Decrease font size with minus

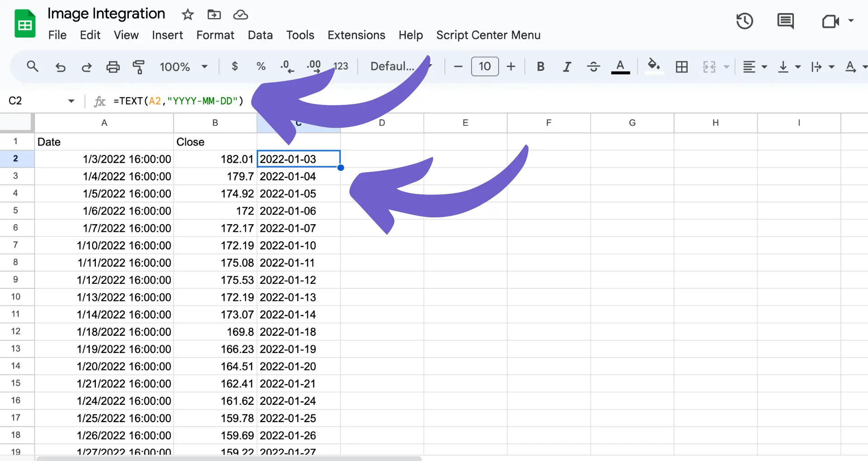pyautogui.click(x=458, y=66)
